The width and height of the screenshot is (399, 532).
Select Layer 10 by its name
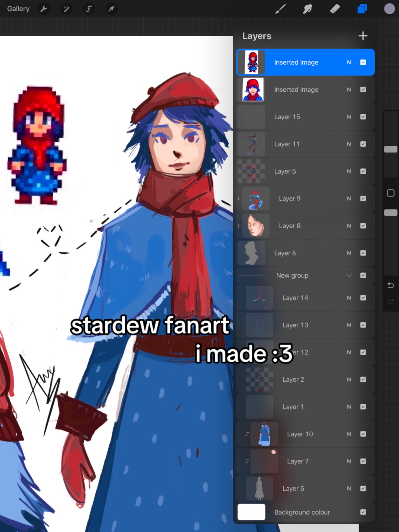300,434
